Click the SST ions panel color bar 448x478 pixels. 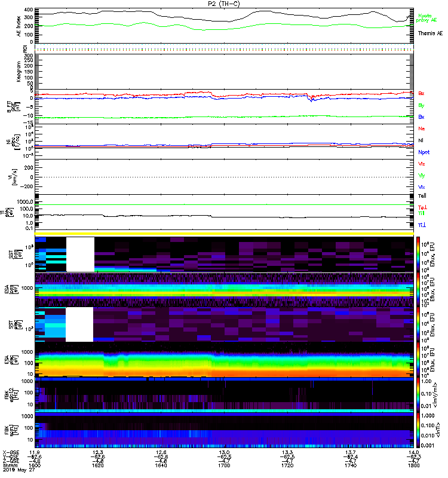(x=418, y=255)
